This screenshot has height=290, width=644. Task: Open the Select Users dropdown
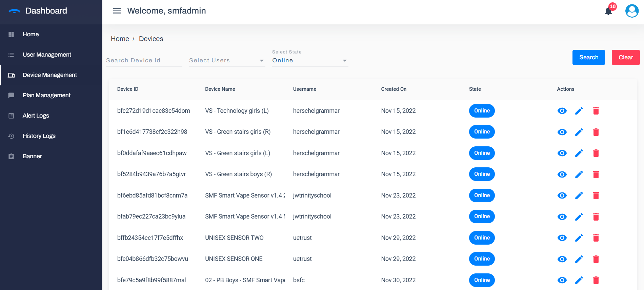(x=227, y=60)
